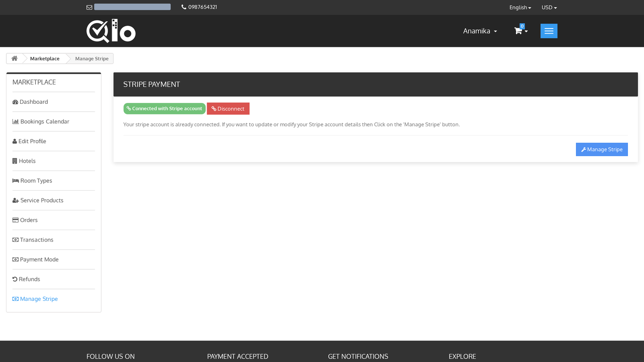
Task: Click the QloApps logo
Action: click(111, 31)
